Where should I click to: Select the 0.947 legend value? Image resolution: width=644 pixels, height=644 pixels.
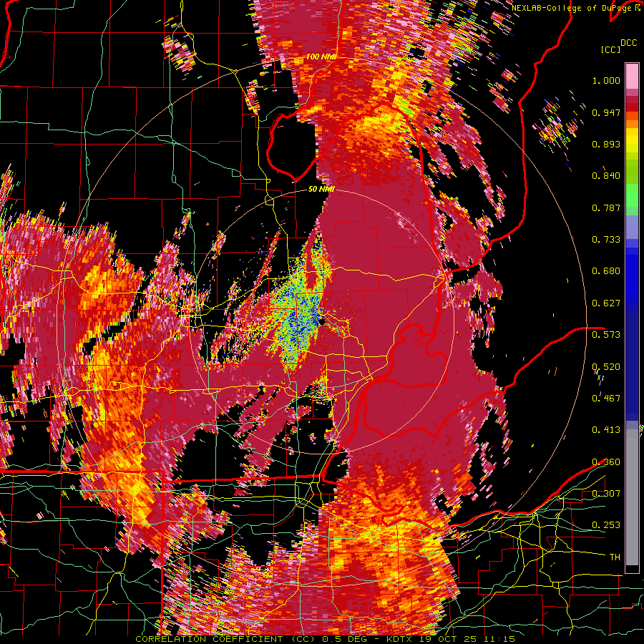tap(606, 112)
